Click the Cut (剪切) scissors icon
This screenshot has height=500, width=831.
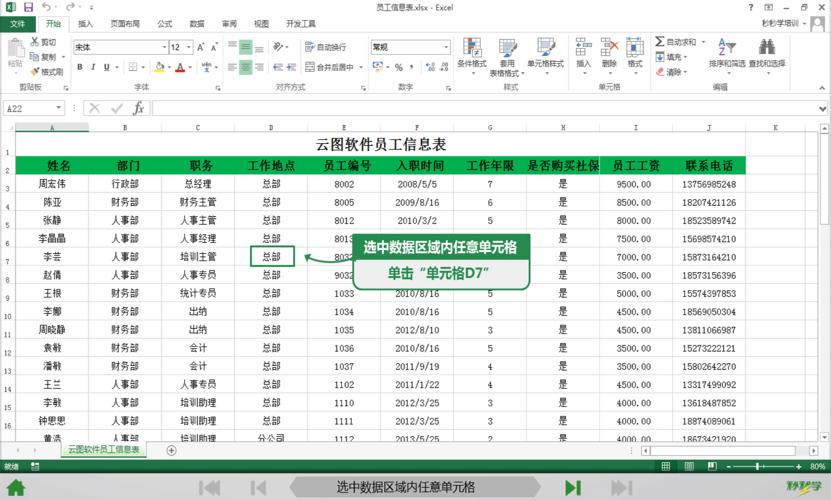[x=35, y=42]
